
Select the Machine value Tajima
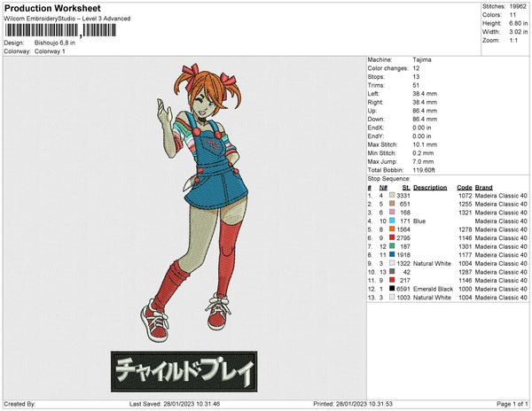pos(422,60)
